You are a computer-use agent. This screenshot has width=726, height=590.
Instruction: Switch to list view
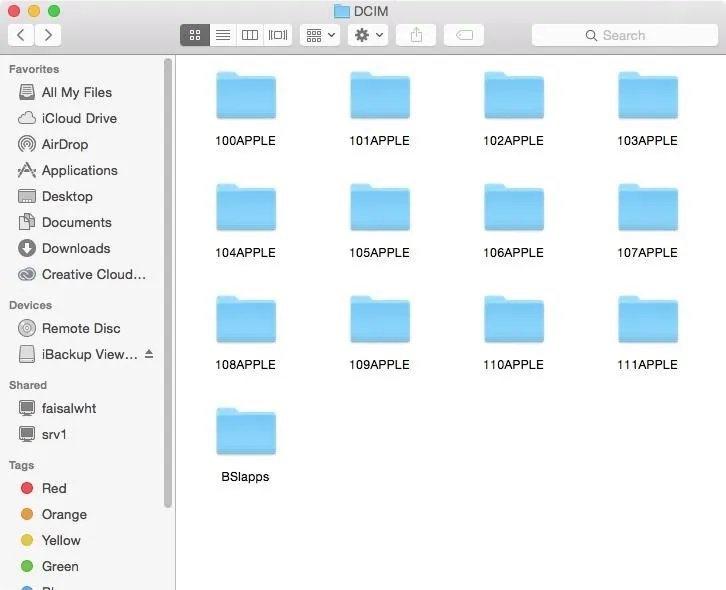tap(223, 35)
